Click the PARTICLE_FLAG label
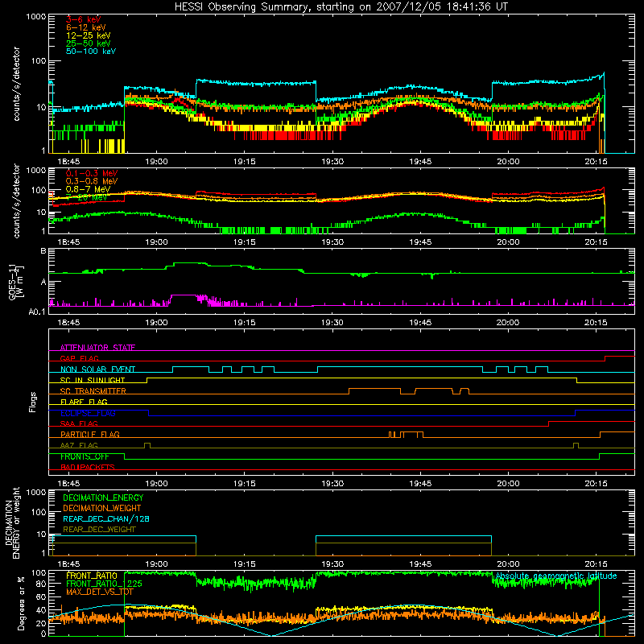644x644 pixels. pos(90,435)
